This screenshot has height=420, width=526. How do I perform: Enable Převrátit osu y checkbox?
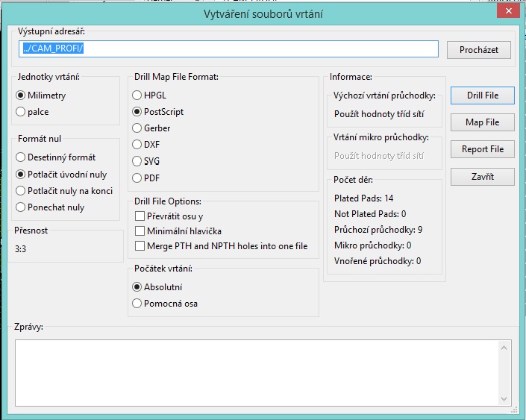pyautogui.click(x=140, y=216)
